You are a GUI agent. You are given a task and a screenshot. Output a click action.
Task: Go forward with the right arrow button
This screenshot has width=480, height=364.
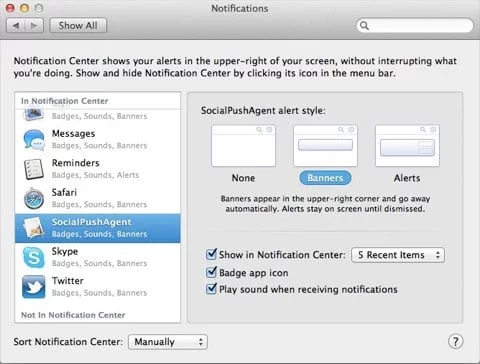coord(34,25)
